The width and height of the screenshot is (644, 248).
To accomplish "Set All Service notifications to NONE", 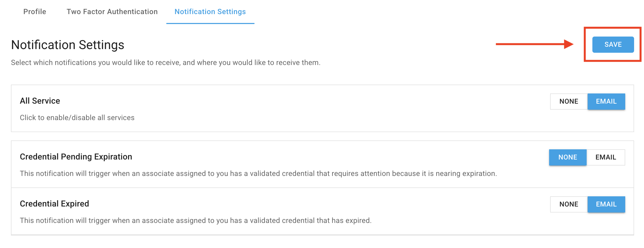I will [568, 101].
